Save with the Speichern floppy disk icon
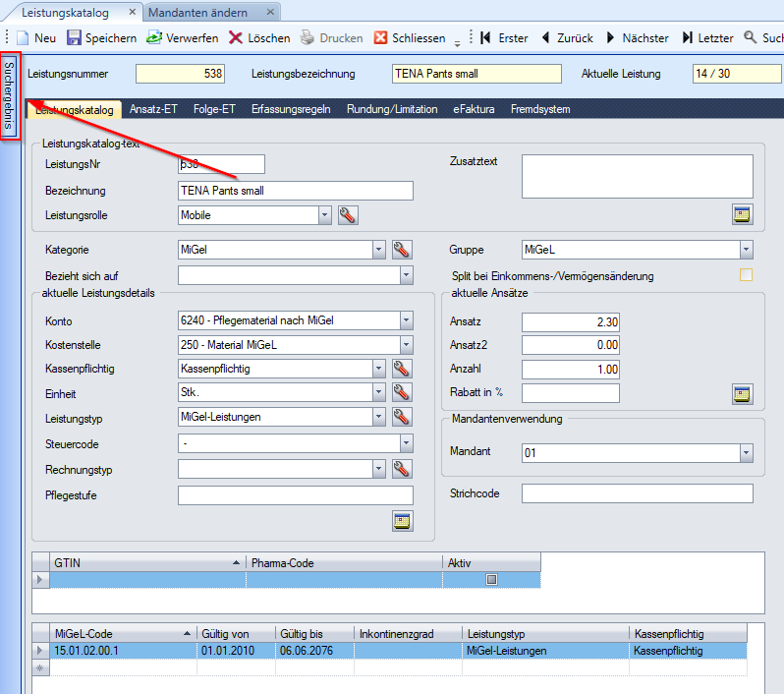This screenshot has width=784, height=694. [x=74, y=38]
